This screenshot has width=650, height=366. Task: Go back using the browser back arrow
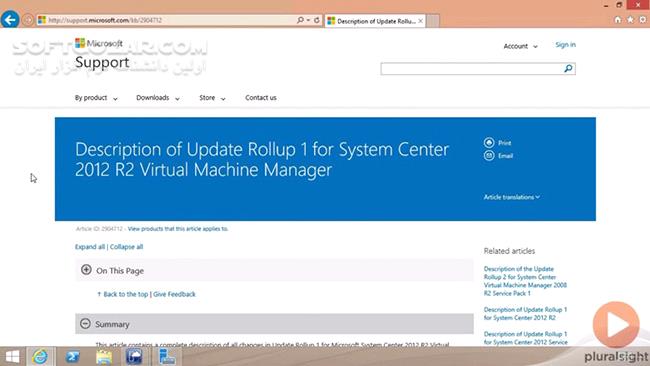click(x=10, y=19)
